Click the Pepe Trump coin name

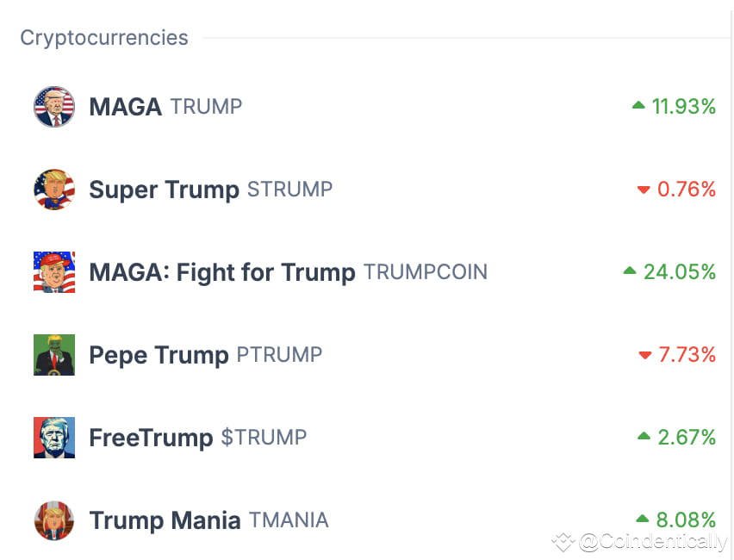coord(159,355)
